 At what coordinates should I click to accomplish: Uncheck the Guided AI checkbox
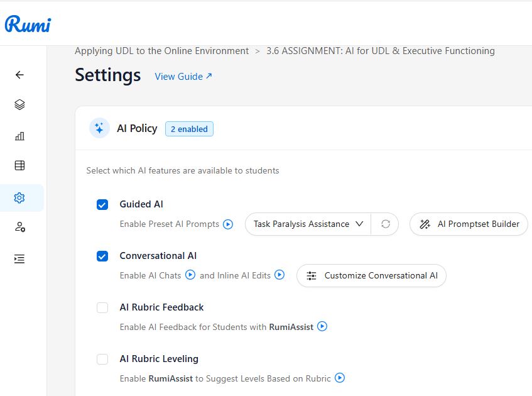coord(102,204)
